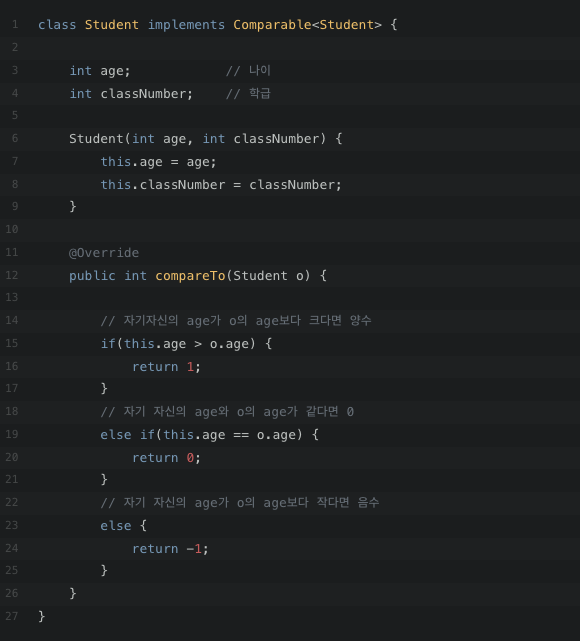Image resolution: width=580 pixels, height=641 pixels.
Task: Click '(Student o)' parameter on line 12
Action: [269, 276]
